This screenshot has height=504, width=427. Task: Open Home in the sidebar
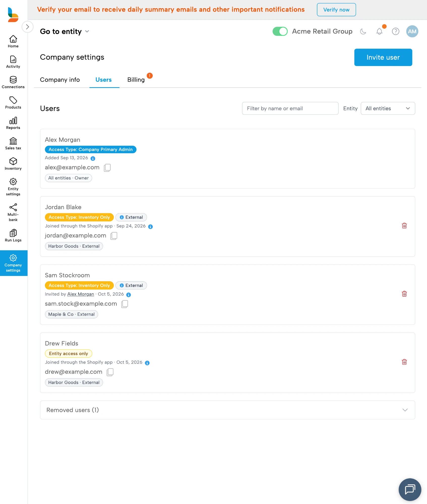click(13, 41)
